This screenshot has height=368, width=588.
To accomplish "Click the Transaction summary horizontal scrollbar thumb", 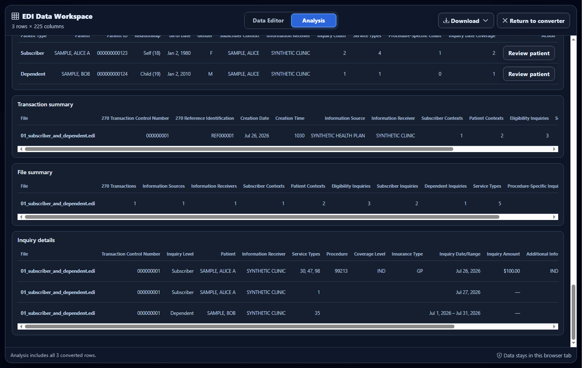I will coord(239,149).
